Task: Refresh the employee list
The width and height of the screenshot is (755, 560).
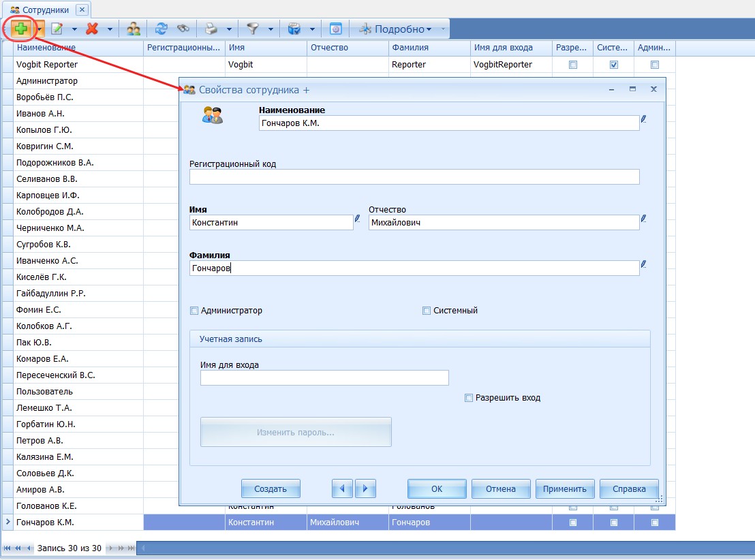Action: click(161, 29)
